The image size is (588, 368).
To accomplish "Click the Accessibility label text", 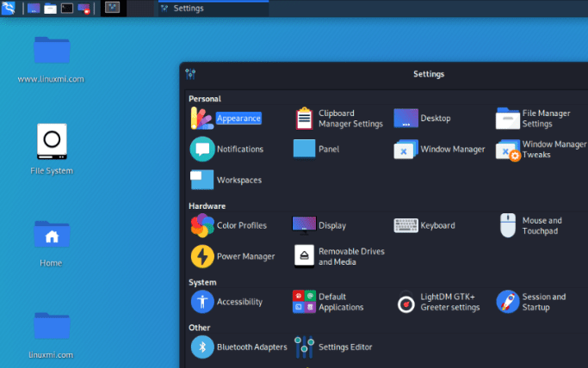I will (239, 302).
